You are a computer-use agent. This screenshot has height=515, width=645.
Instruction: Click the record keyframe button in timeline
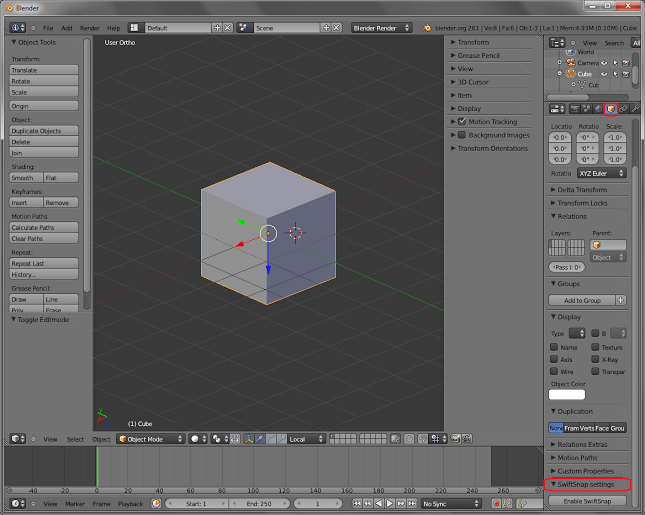tap(498, 504)
